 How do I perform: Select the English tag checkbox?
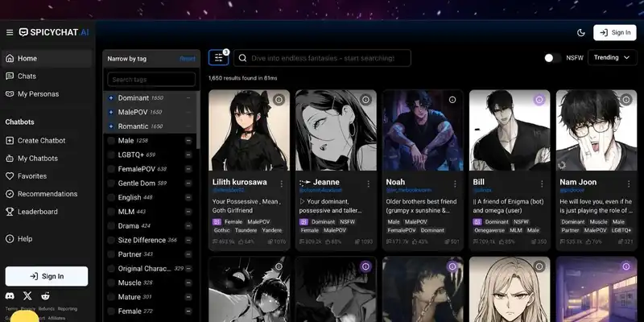[111, 197]
